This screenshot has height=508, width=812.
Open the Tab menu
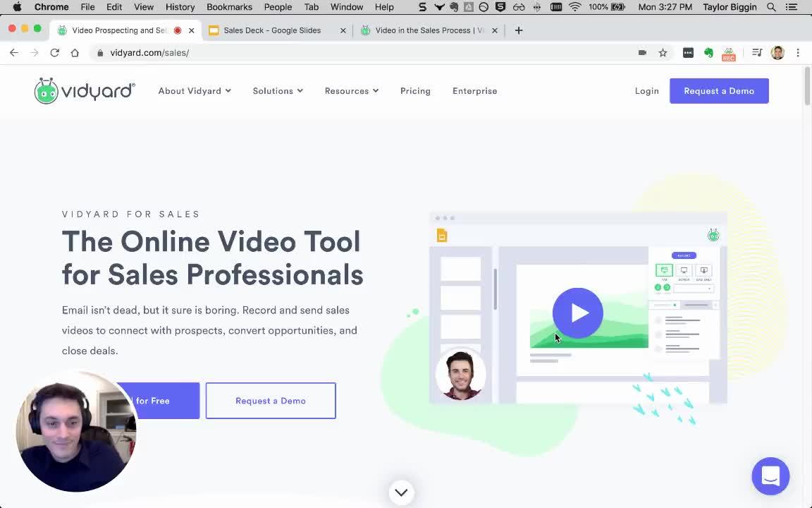(312, 7)
